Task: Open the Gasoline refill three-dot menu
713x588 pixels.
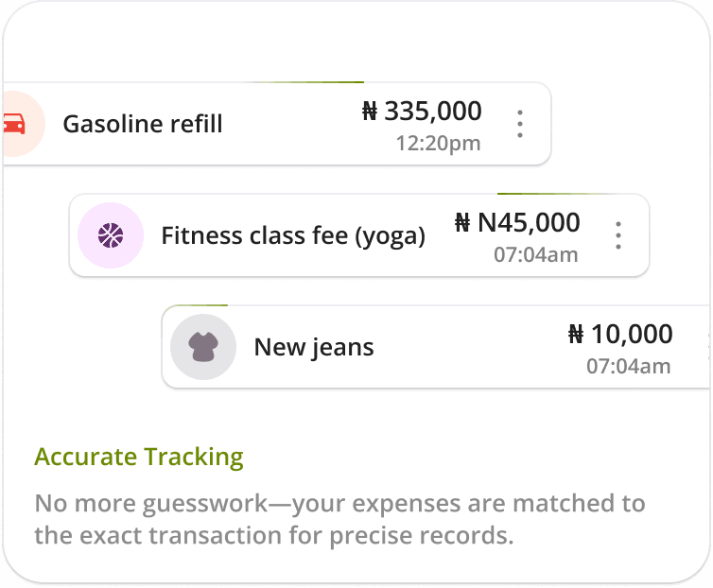Action: tap(520, 124)
